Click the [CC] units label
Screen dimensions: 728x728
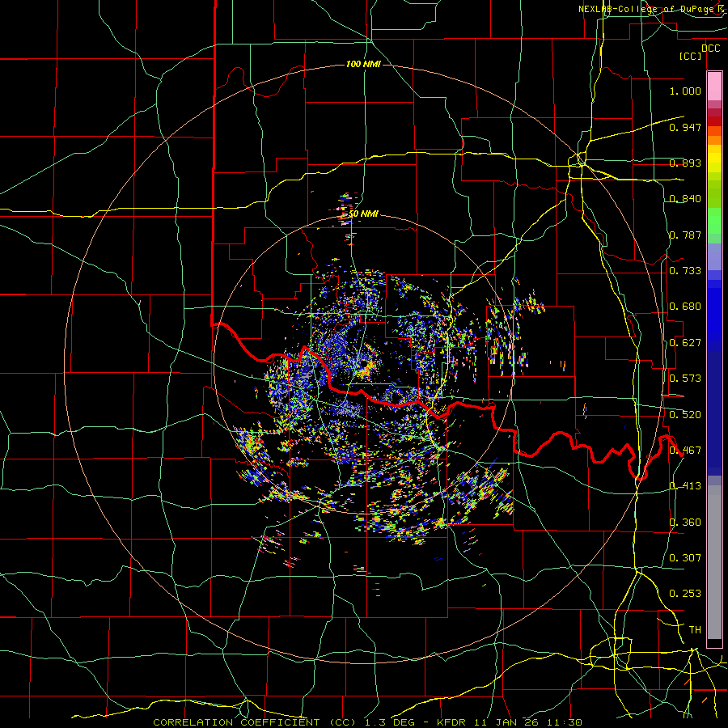coord(691,56)
